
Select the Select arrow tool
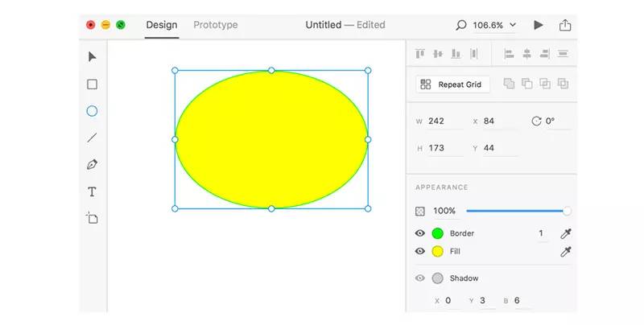pyautogui.click(x=92, y=57)
